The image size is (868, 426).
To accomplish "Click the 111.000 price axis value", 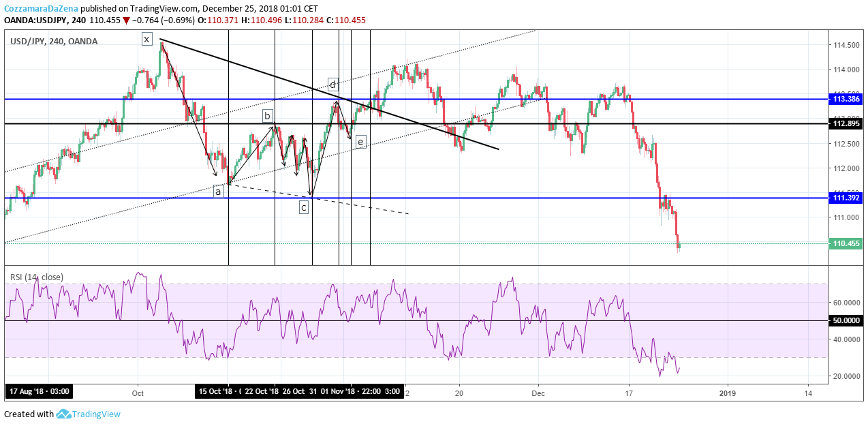I will (x=845, y=217).
